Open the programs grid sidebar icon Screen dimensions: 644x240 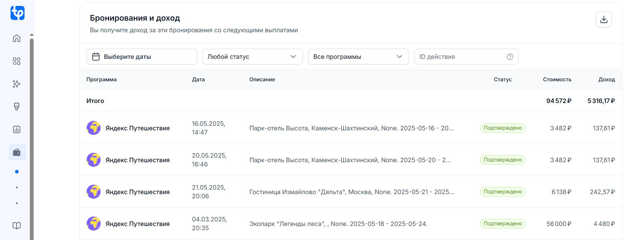click(17, 61)
